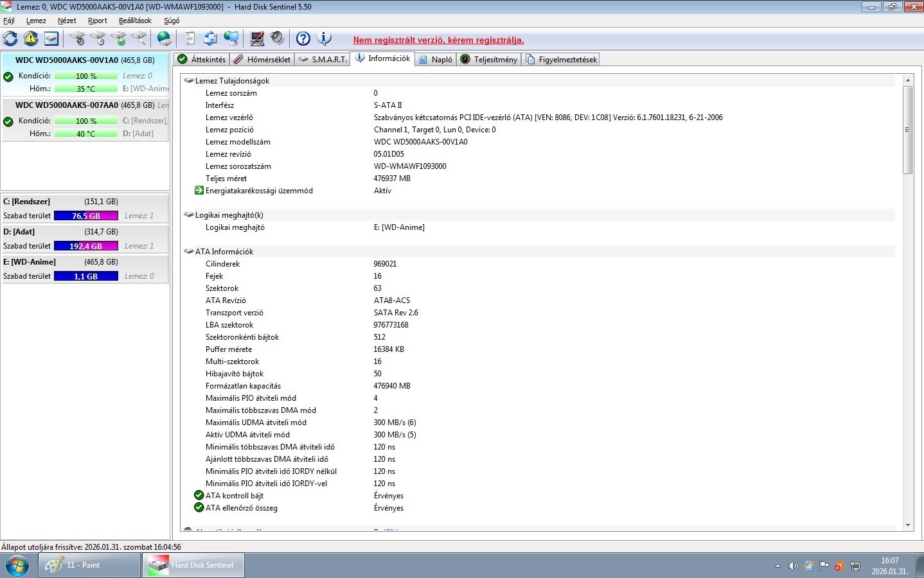Screen dimensions: 924x578
Task: Select the D: [Adat] partition entry
Action: pyautogui.click(x=85, y=238)
